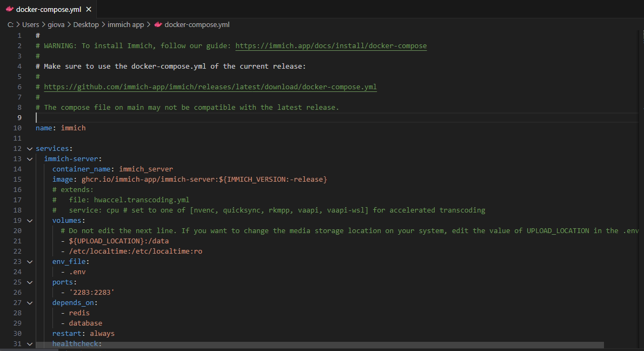Click the horizontal scrollbar under the editor
The image size is (644, 351).
320,345
